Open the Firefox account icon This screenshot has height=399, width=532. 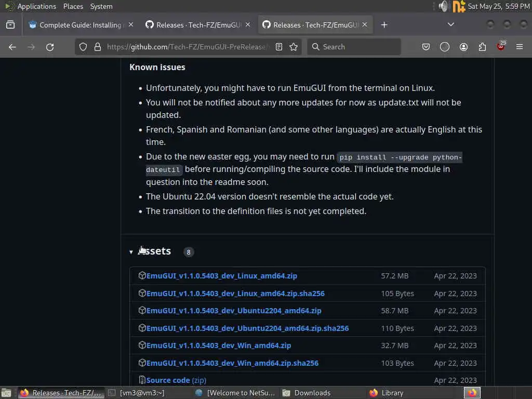463,47
